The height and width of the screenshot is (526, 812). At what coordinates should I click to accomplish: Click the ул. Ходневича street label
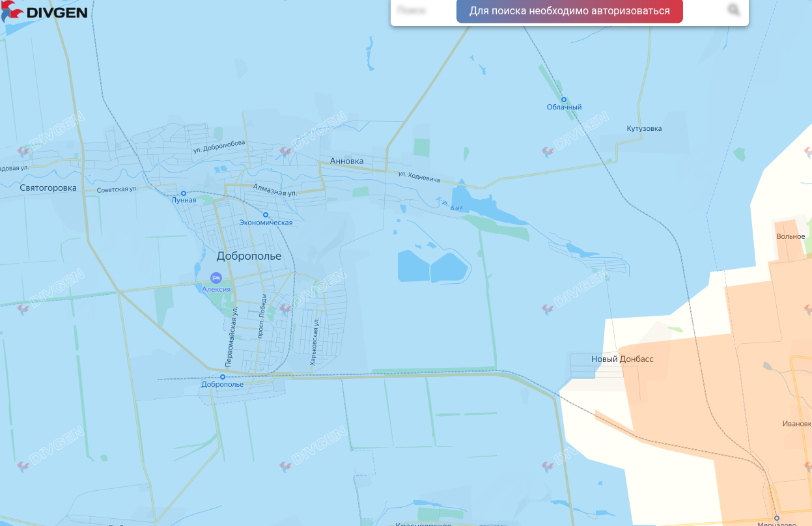point(419,176)
